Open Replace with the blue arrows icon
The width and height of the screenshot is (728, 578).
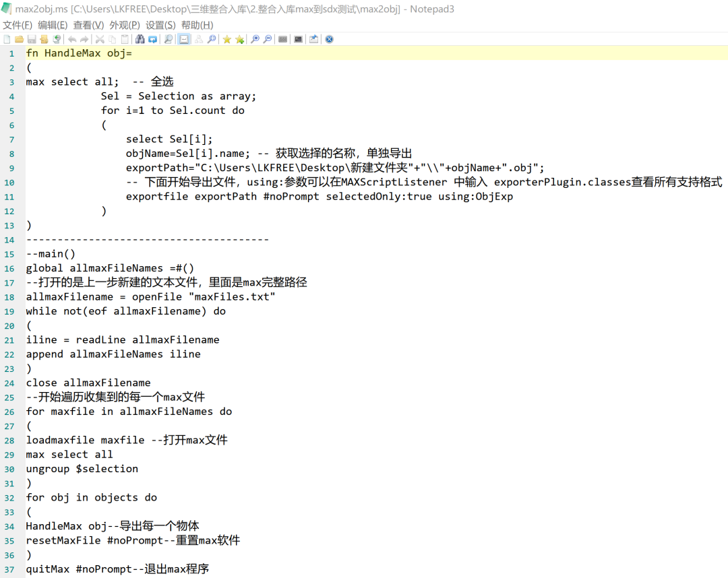pyautogui.click(x=152, y=40)
